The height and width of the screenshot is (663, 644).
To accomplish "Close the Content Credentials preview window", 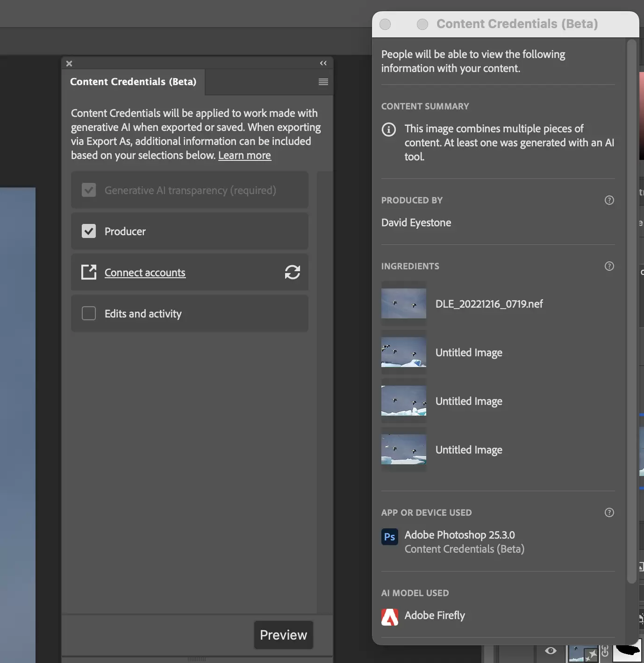I will (x=385, y=24).
